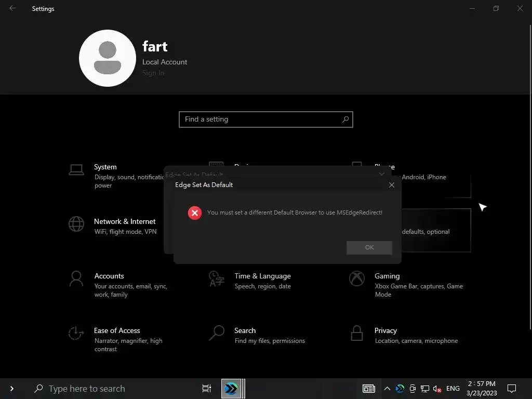The height and width of the screenshot is (399, 532).
Task: Open Search settings category
Action: (258, 335)
